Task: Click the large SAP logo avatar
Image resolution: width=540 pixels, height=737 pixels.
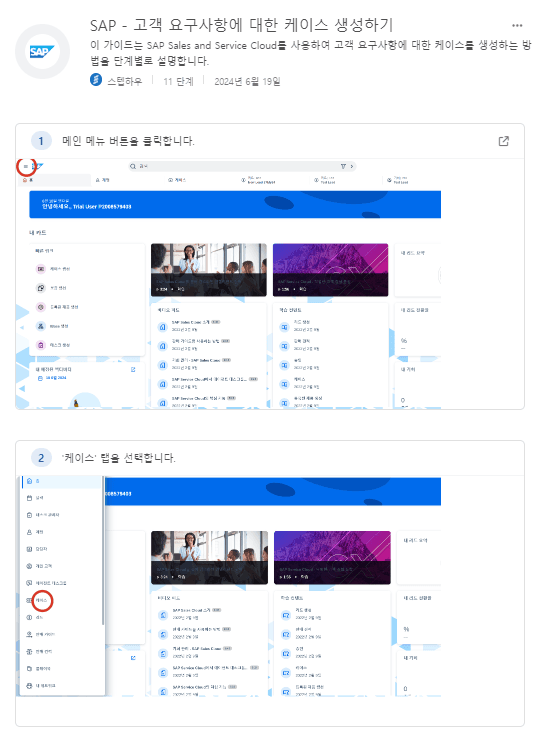Action: click(42, 52)
